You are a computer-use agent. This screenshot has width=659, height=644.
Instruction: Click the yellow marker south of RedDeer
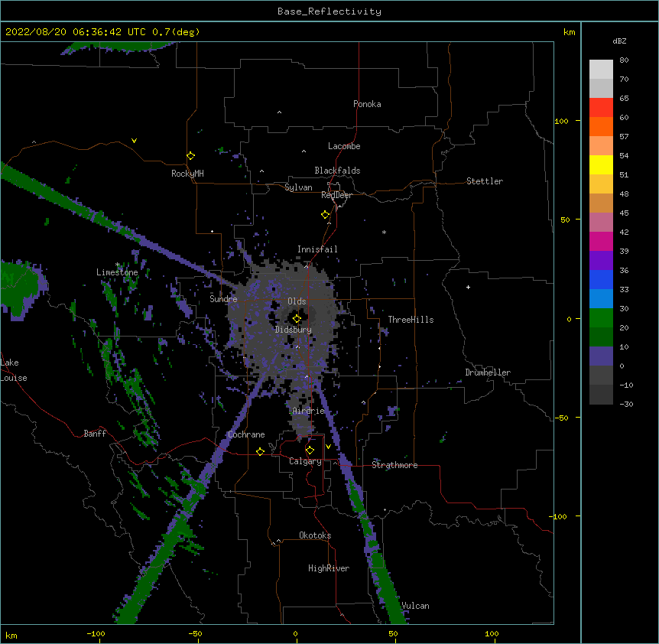(325, 215)
